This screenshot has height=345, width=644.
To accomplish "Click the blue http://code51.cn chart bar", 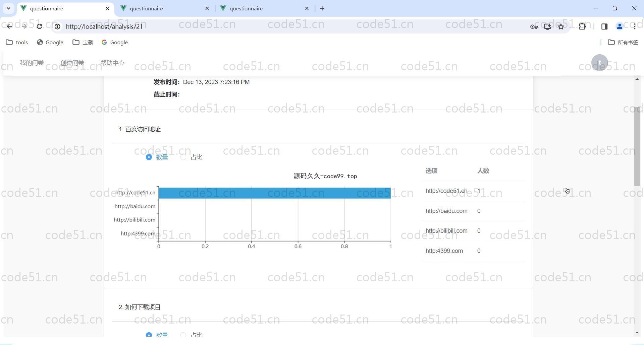I will click(274, 193).
